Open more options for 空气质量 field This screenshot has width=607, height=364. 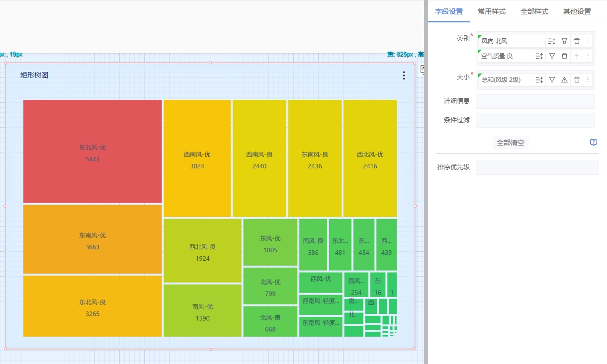coord(588,56)
